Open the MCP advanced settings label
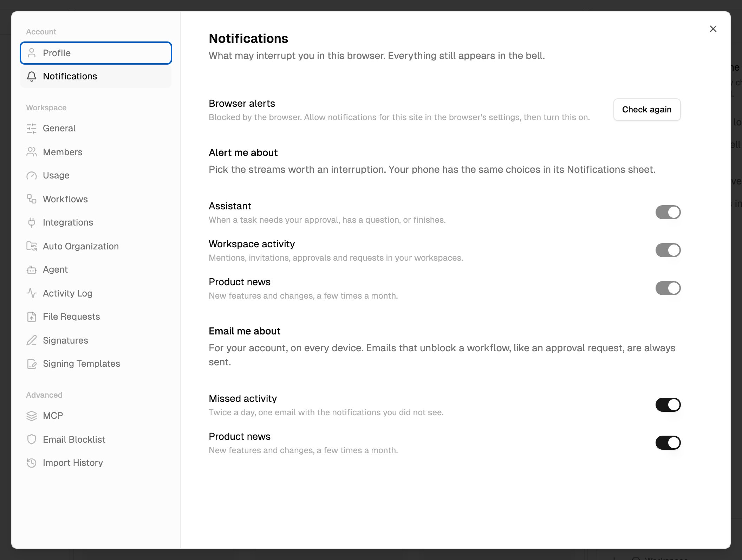Image resolution: width=742 pixels, height=560 pixels. pos(53,416)
